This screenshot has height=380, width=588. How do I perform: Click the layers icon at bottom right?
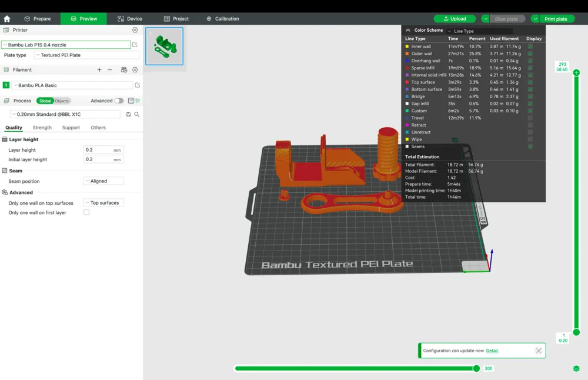[x=576, y=368]
